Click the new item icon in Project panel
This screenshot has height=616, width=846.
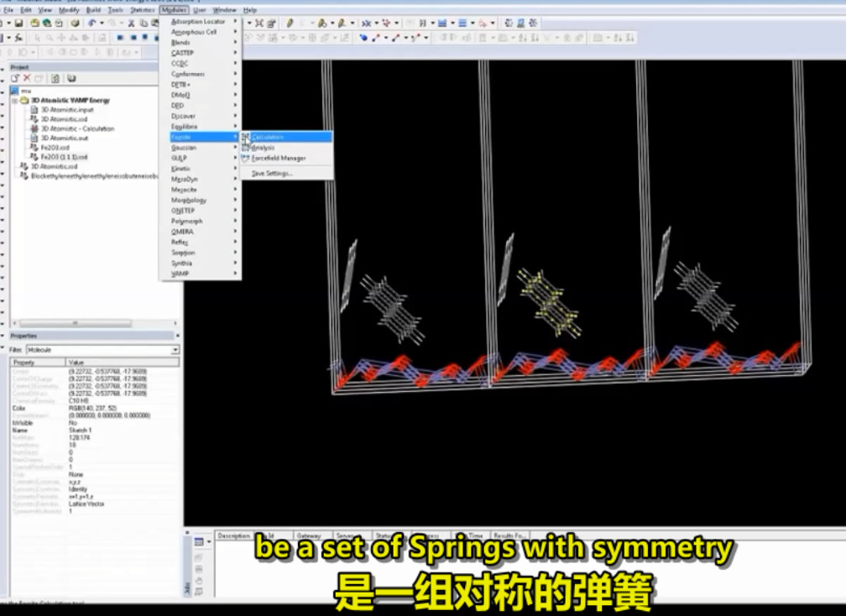15,78
